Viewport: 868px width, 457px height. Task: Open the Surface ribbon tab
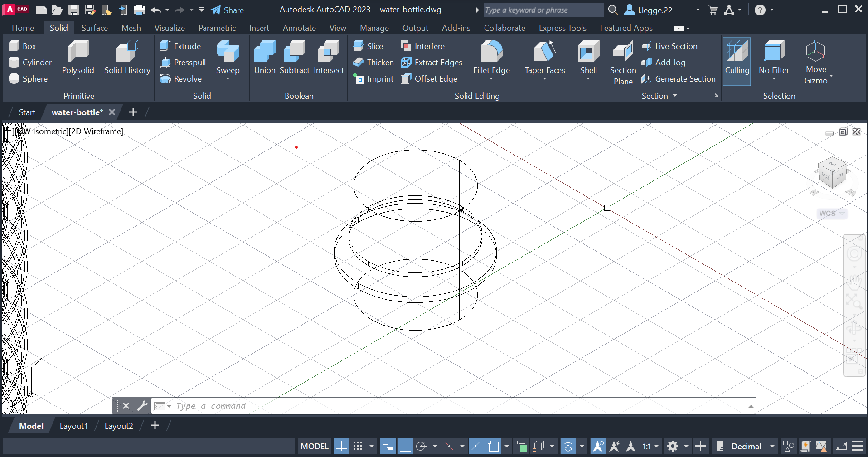pos(94,28)
